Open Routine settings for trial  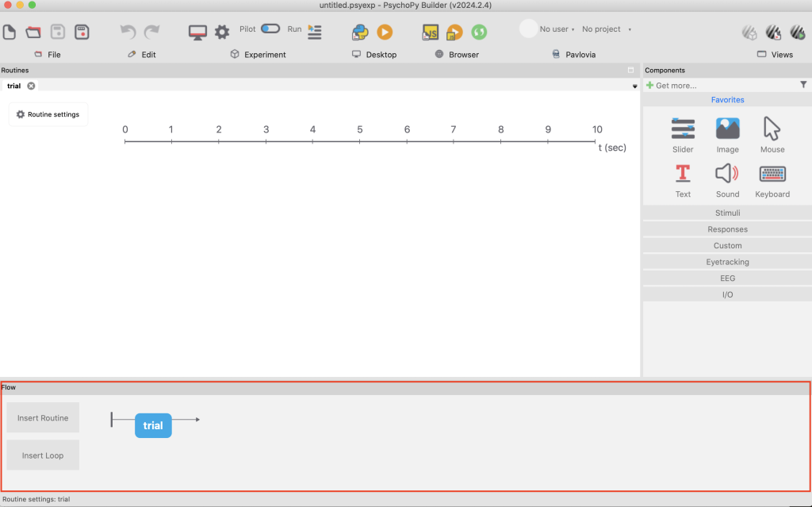click(x=48, y=114)
